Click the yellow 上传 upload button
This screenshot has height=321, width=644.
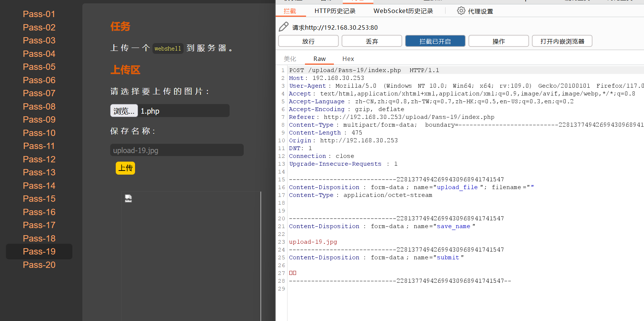pyautogui.click(x=125, y=168)
